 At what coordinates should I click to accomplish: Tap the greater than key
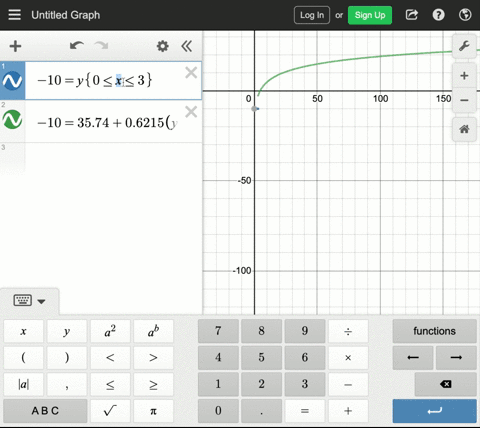153,357
